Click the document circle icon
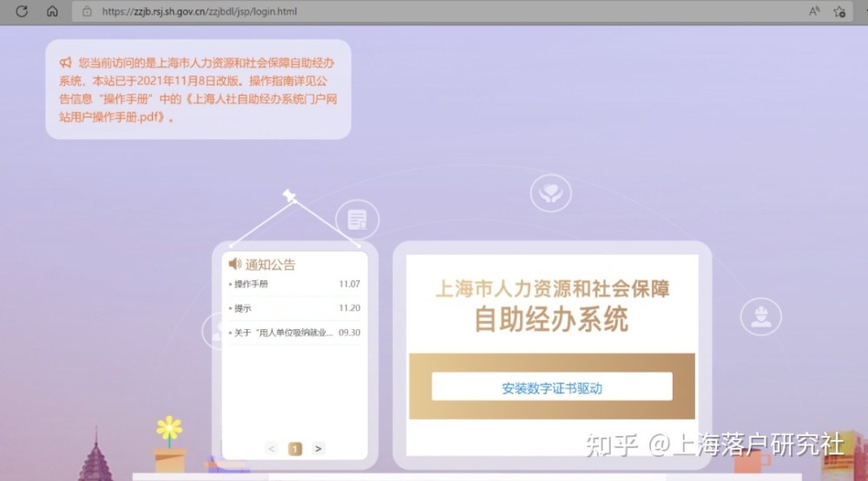The width and height of the screenshot is (868, 481). coord(358,220)
